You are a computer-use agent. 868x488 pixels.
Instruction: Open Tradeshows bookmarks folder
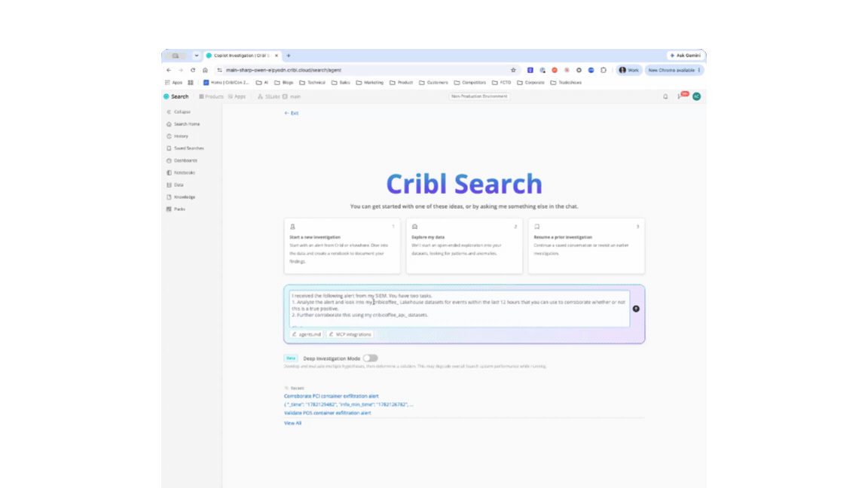coord(566,82)
